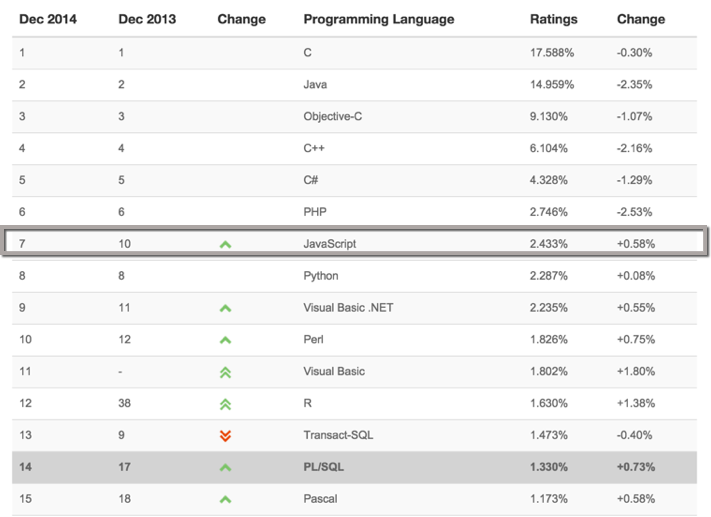Click Pascal's green up arrow icon

[225, 499]
